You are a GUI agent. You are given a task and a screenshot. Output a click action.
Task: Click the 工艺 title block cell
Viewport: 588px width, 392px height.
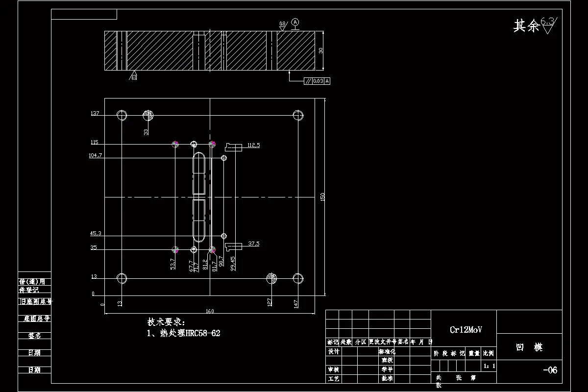333,379
